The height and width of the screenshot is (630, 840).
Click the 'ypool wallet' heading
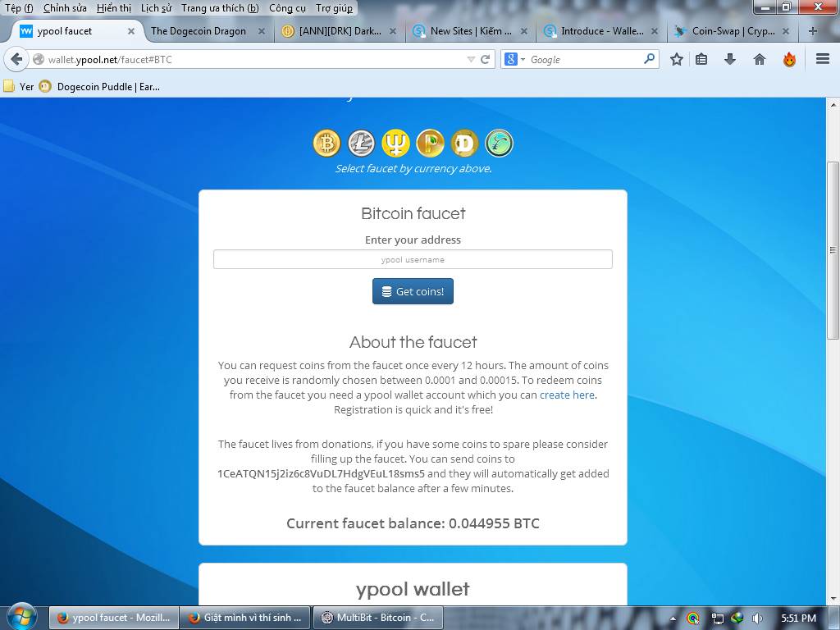(413, 589)
